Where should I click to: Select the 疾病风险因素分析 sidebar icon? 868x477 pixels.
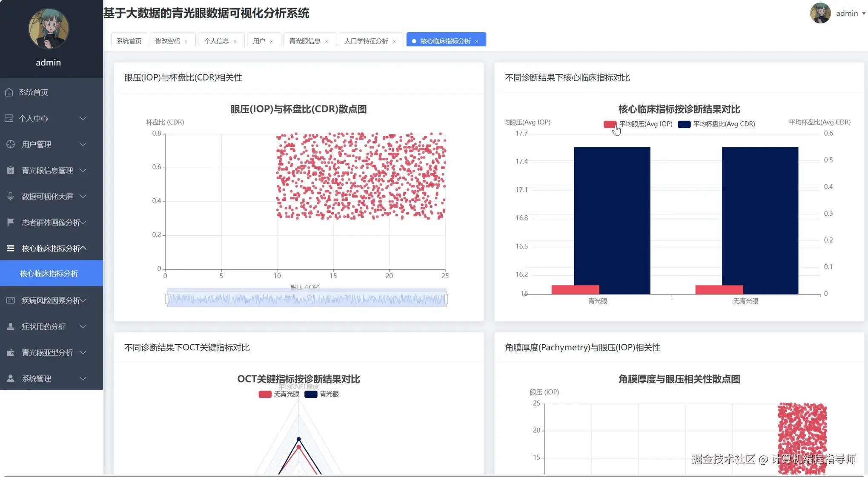[10, 300]
